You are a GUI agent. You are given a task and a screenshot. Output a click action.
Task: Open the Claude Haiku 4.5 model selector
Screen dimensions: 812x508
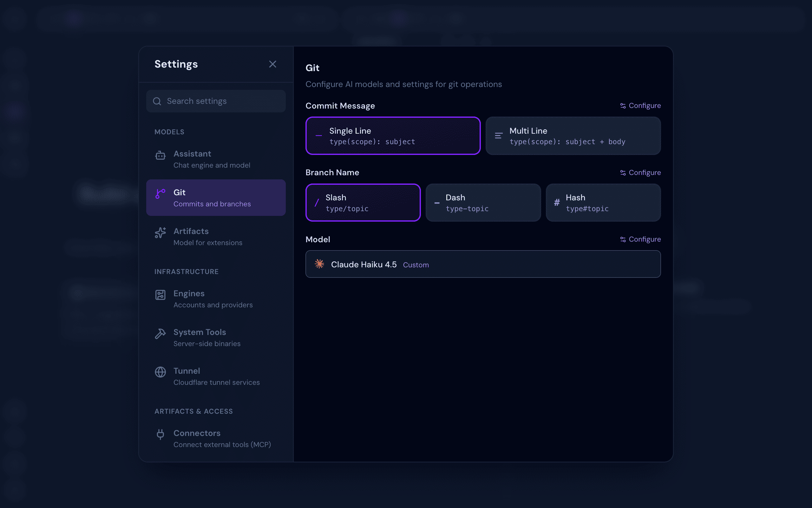point(483,264)
